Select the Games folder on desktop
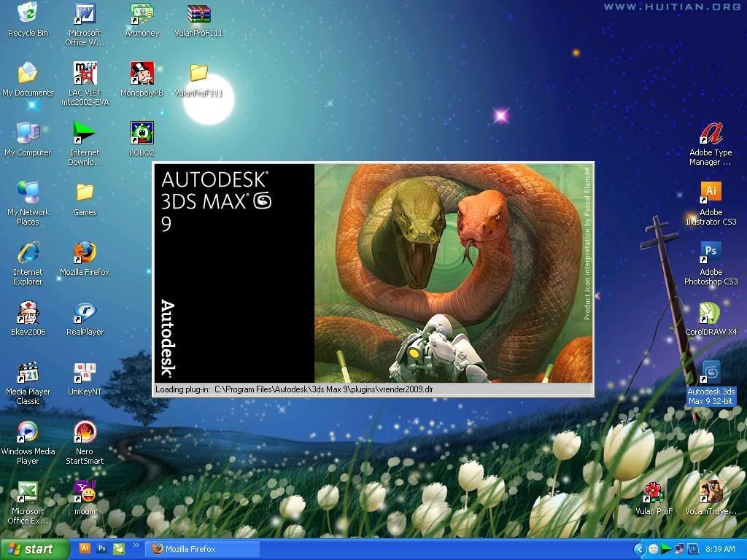The width and height of the screenshot is (747, 560). [85, 199]
